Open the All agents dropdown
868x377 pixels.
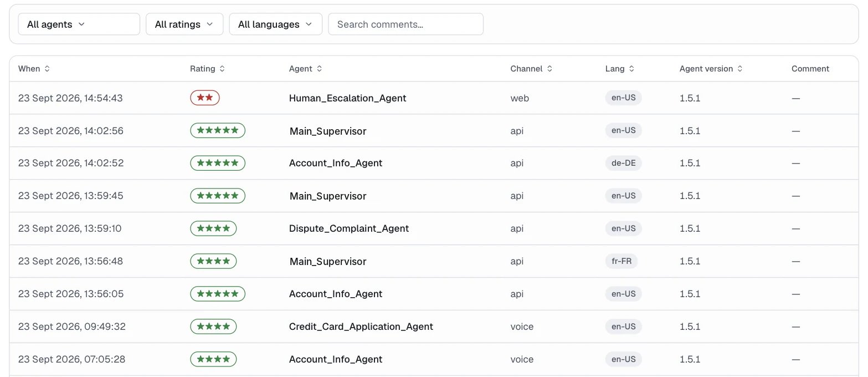pyautogui.click(x=79, y=24)
